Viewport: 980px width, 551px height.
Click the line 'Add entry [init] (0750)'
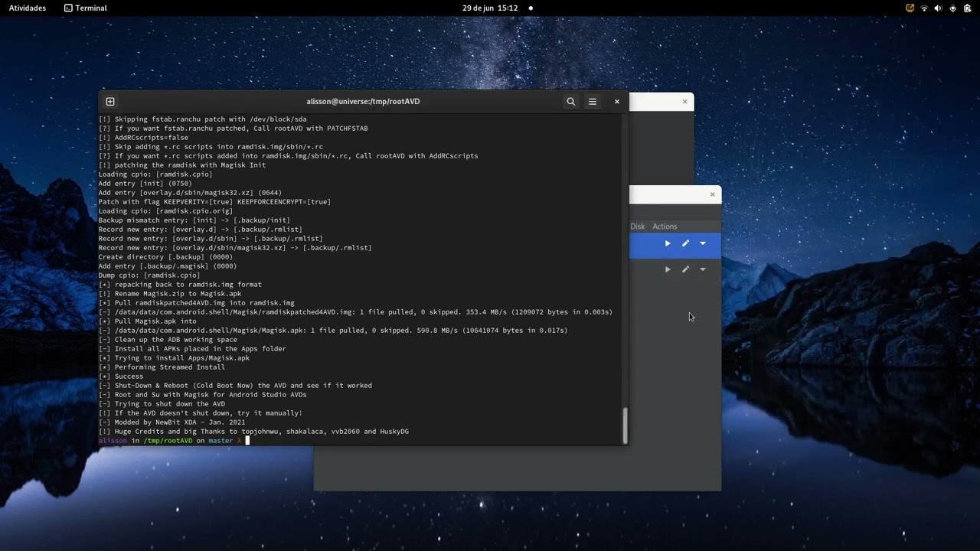pyautogui.click(x=145, y=184)
